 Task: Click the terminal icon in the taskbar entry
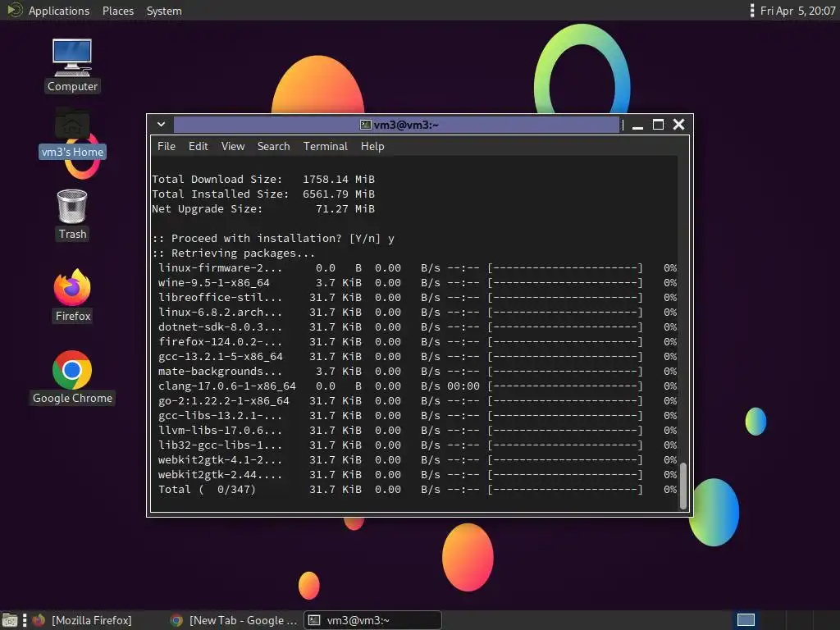point(314,620)
